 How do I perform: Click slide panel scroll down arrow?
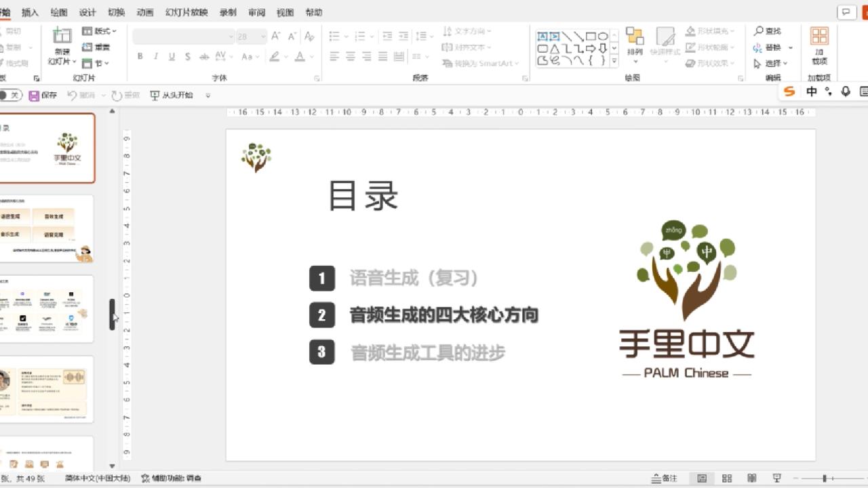tap(112, 466)
